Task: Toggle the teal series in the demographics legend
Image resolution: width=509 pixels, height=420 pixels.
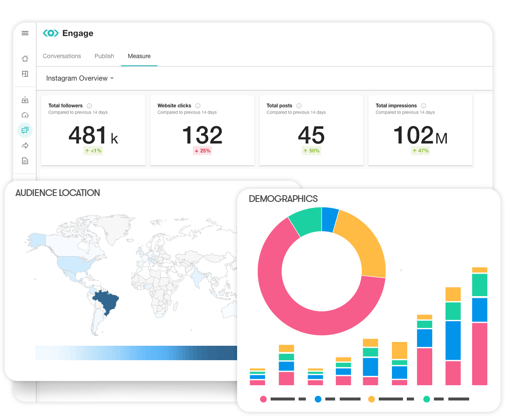Action: [427, 399]
